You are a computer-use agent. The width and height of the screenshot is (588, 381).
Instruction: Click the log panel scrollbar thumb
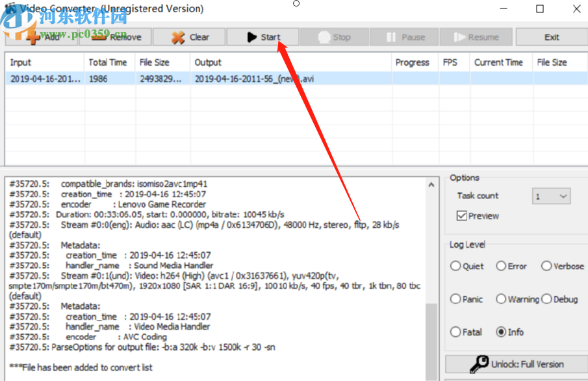point(431,341)
